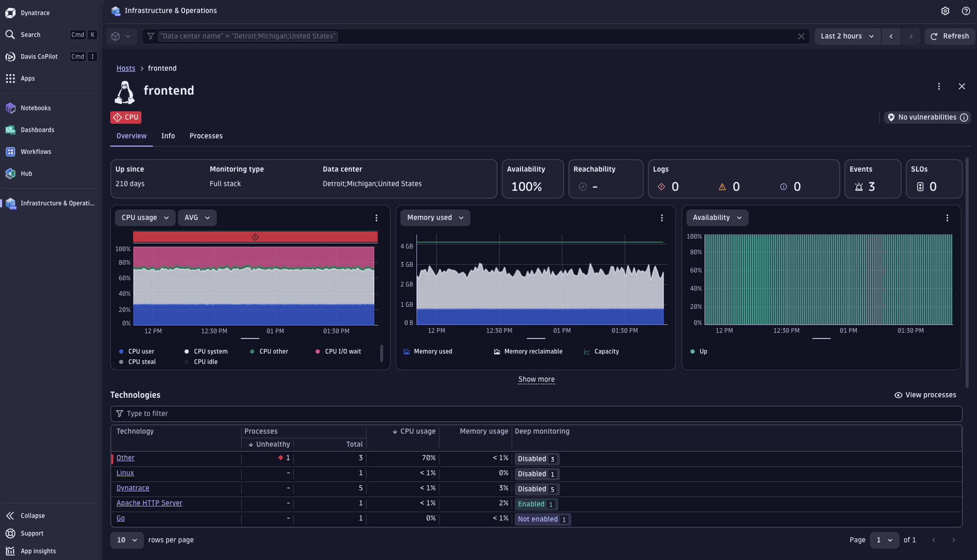Toggle CPU I/O wait legend series
The width and height of the screenshot is (977, 560).
[338, 351]
